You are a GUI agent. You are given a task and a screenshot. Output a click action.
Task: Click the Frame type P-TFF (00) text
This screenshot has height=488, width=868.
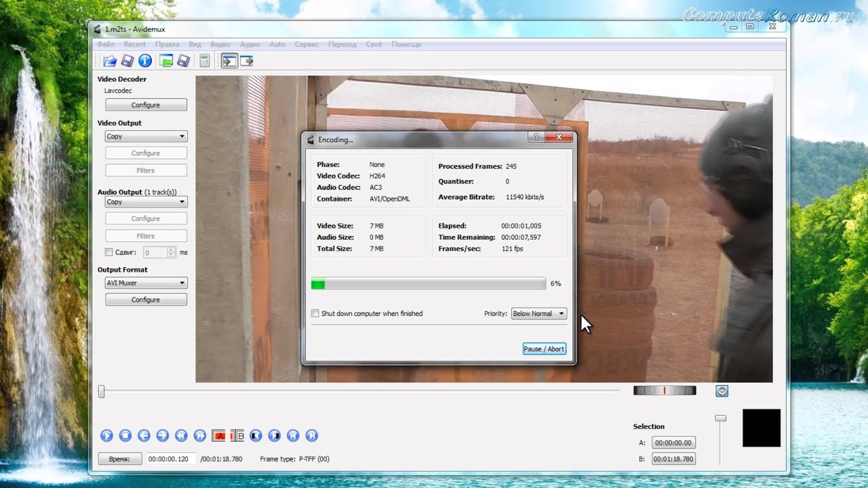click(294, 459)
